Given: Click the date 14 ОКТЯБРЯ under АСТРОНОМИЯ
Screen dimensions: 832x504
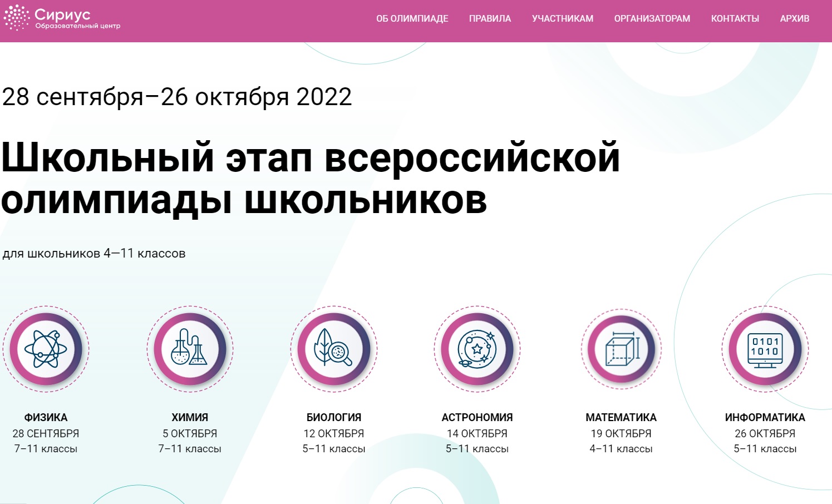Looking at the screenshot, I should click(477, 433).
